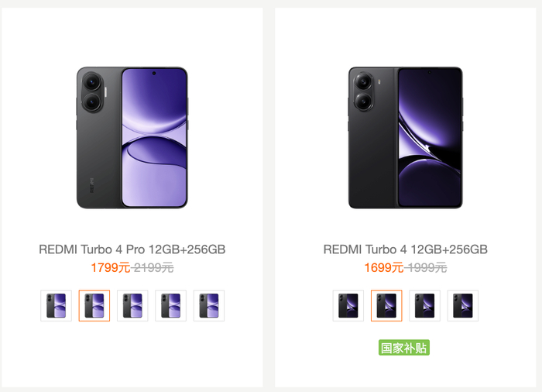
Task: Click the green 国家补贴 badge
Action: [x=404, y=348]
